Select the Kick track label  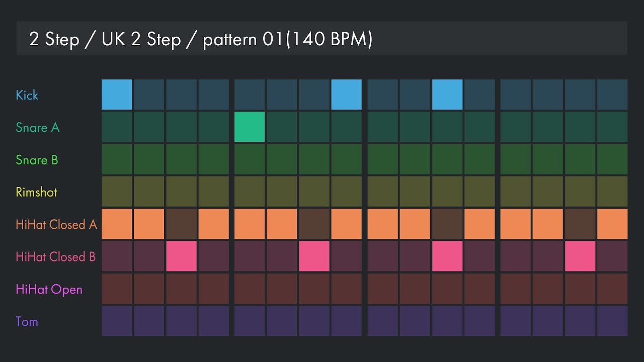pos(27,95)
